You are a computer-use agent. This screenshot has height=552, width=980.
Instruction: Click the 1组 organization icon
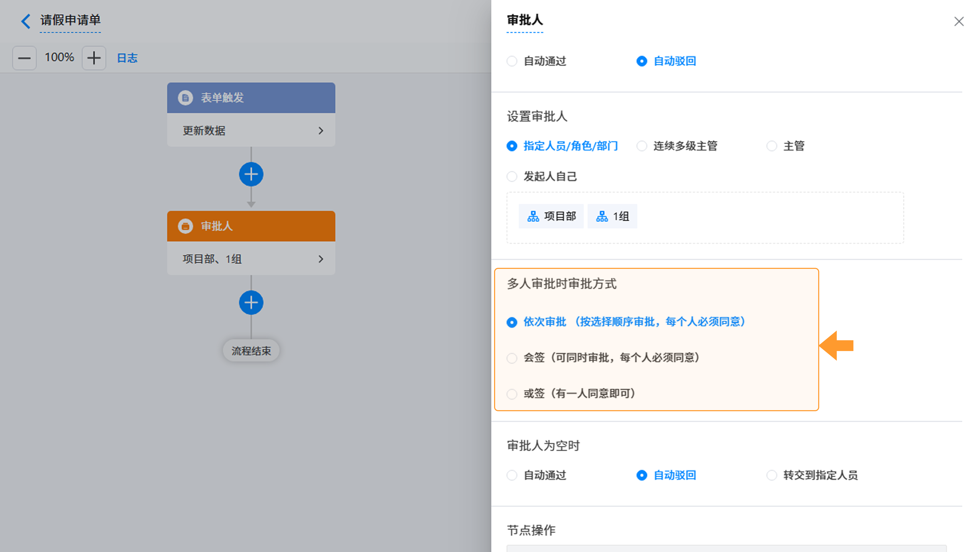point(602,217)
